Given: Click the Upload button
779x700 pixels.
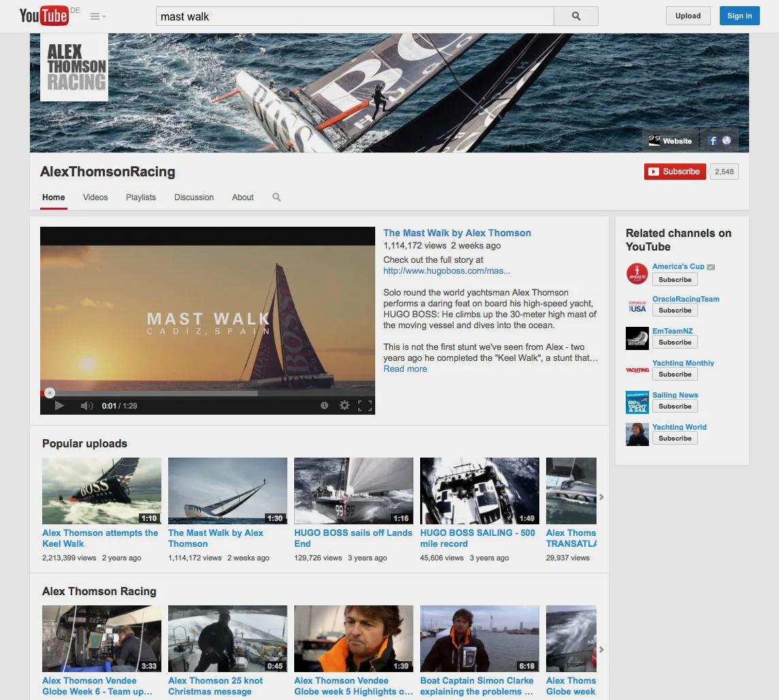Looking at the screenshot, I should point(688,16).
